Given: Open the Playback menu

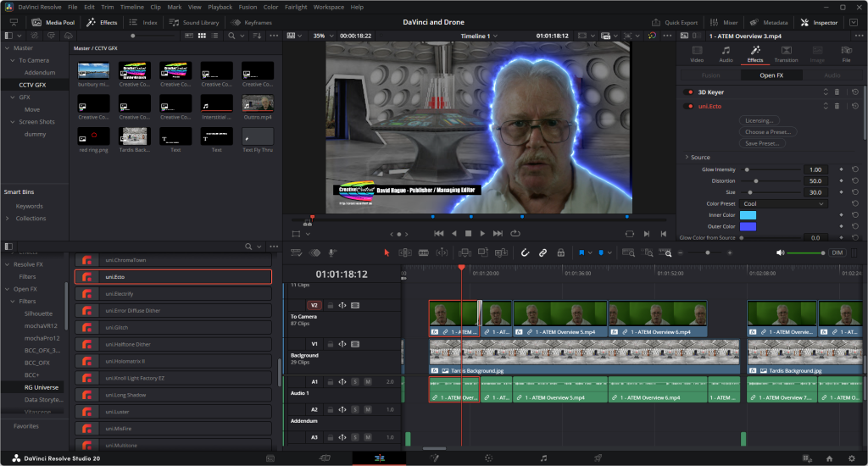Looking at the screenshot, I should (220, 7).
